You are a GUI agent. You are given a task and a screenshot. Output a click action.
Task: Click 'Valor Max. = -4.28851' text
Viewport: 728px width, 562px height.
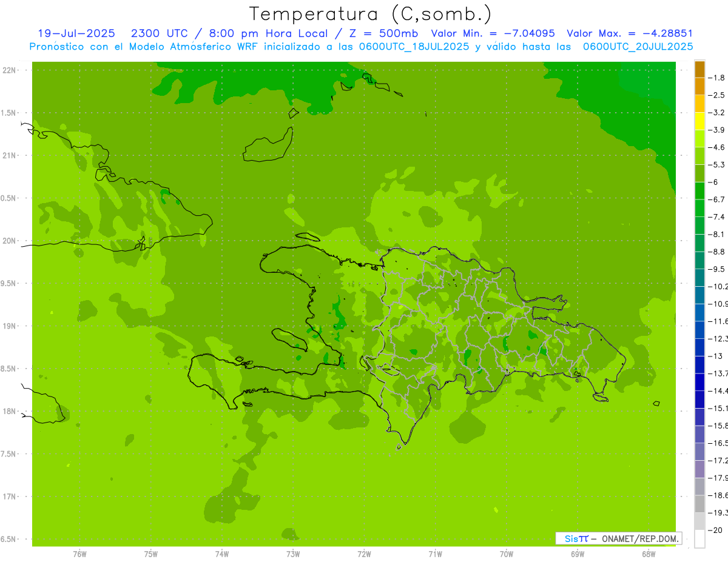pyautogui.click(x=630, y=33)
